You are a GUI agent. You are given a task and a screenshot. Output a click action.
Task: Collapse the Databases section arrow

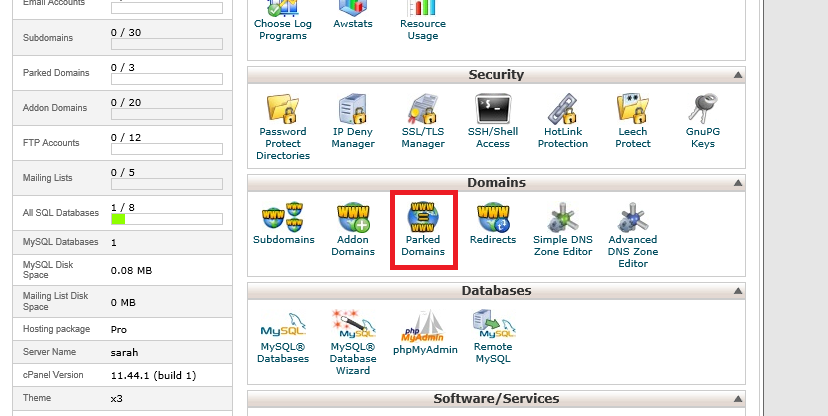[738, 291]
